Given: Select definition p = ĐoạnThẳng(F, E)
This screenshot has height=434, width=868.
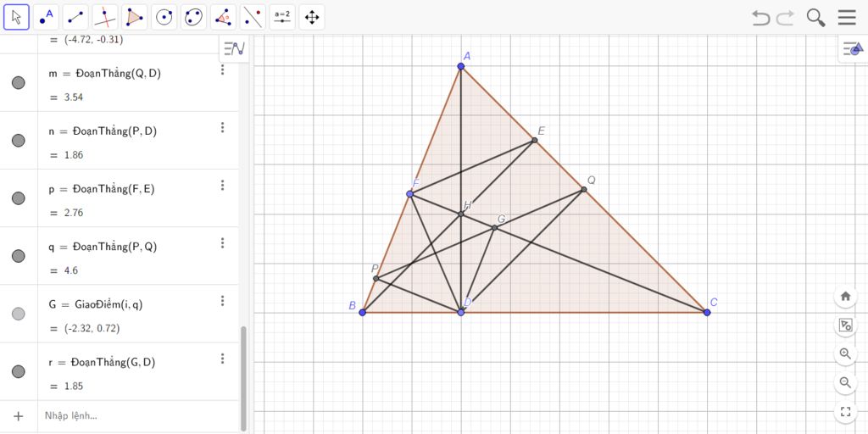Looking at the screenshot, I should [102, 189].
